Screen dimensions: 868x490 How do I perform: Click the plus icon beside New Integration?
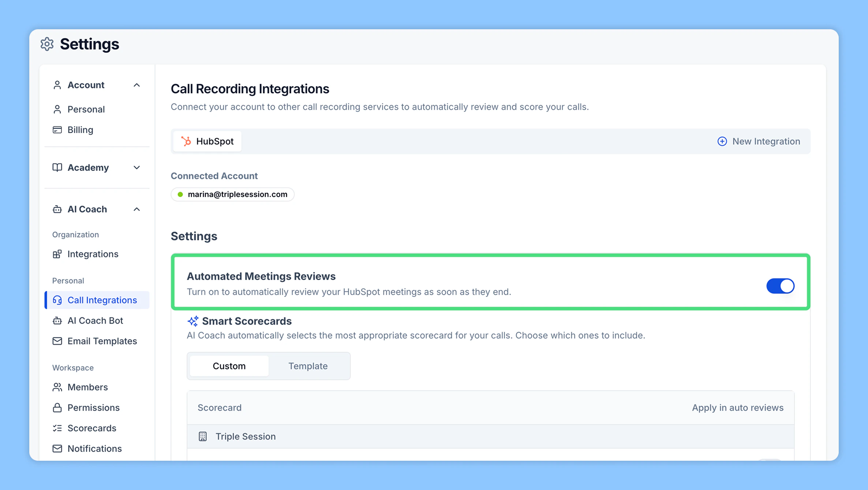pyautogui.click(x=722, y=142)
